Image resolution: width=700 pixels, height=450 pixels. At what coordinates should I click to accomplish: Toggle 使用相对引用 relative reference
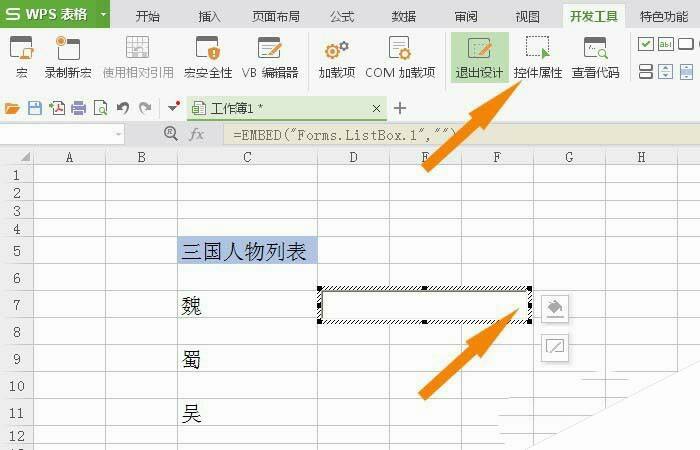[x=138, y=57]
